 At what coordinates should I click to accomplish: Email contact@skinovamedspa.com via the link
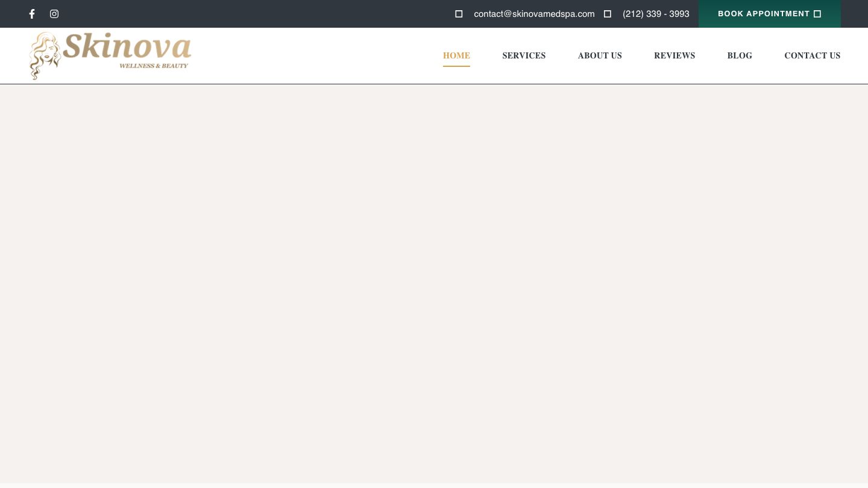tap(534, 14)
